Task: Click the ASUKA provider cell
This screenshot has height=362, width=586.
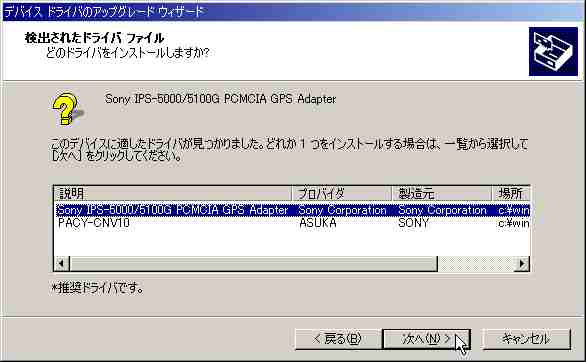Action: 318,223
